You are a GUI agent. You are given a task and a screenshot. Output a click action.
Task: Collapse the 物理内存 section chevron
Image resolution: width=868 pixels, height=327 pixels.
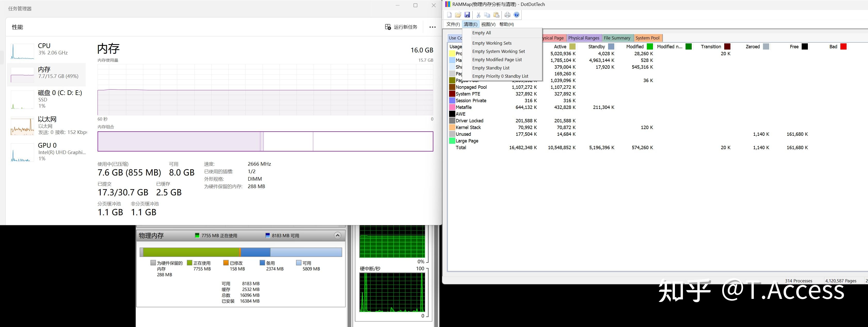click(337, 235)
